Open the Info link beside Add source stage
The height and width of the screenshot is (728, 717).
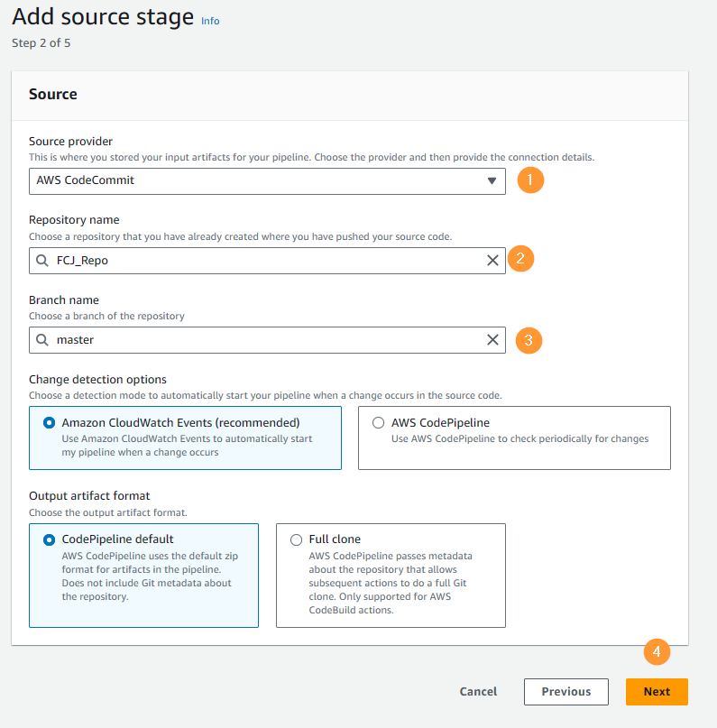[210, 21]
